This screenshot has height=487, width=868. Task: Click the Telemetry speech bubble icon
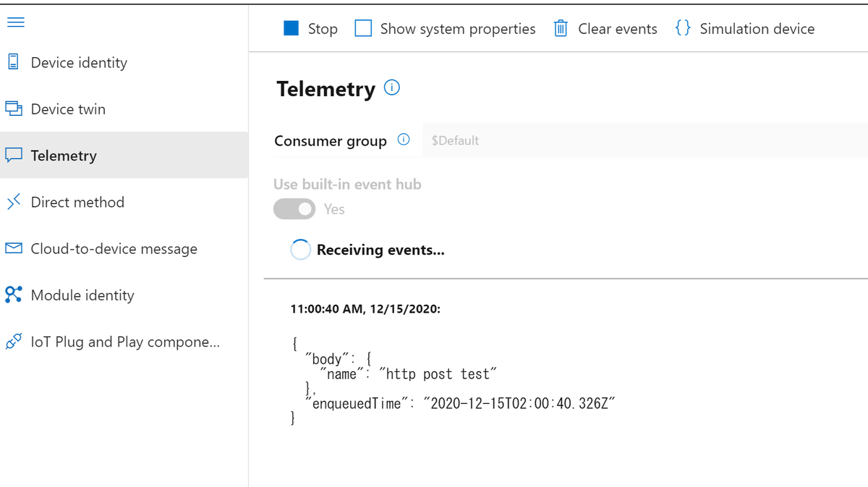[14, 156]
